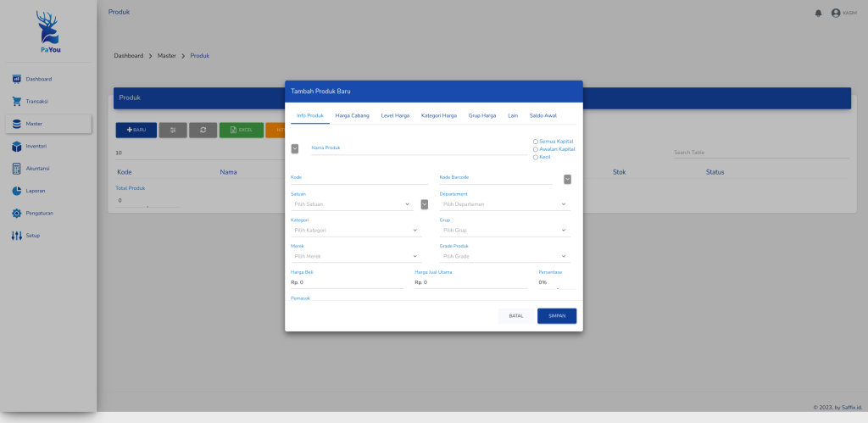The height and width of the screenshot is (423, 868).
Task: Click the Nama column header
Action: (x=228, y=172)
